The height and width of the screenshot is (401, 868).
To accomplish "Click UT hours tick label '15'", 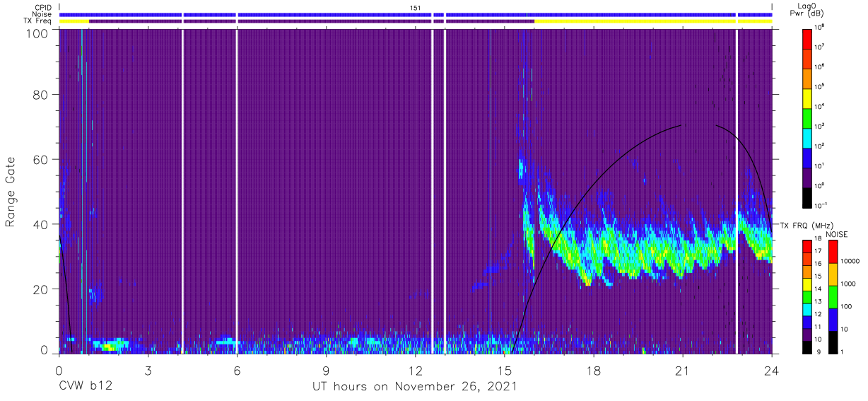I will (504, 370).
